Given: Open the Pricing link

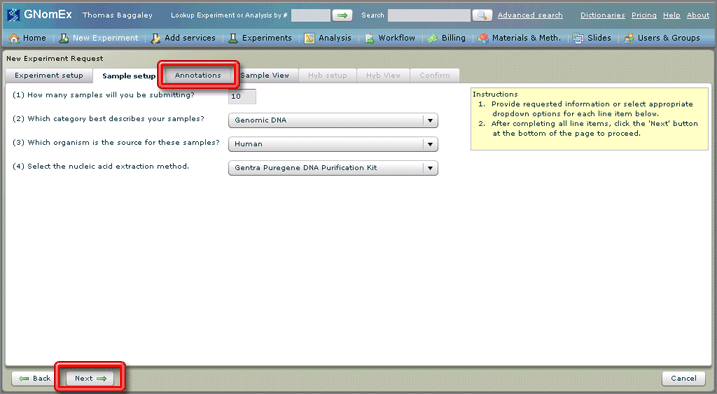Looking at the screenshot, I should point(644,15).
